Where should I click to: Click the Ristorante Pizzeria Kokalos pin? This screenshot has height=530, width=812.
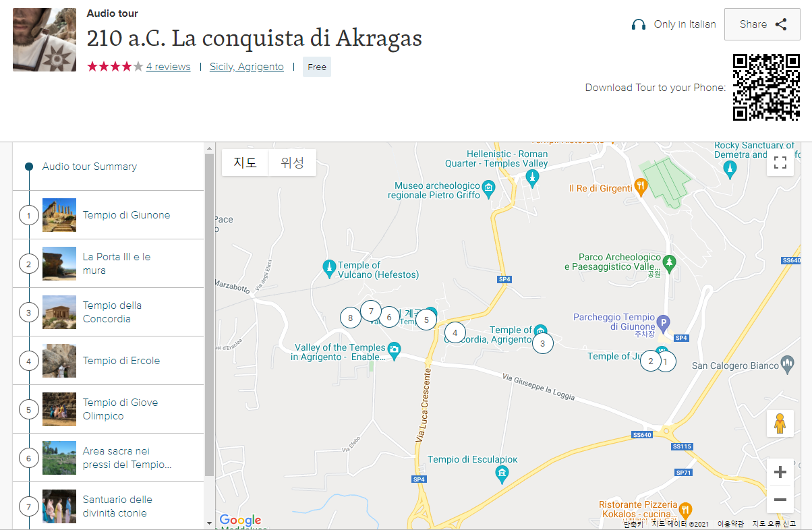[685, 510]
